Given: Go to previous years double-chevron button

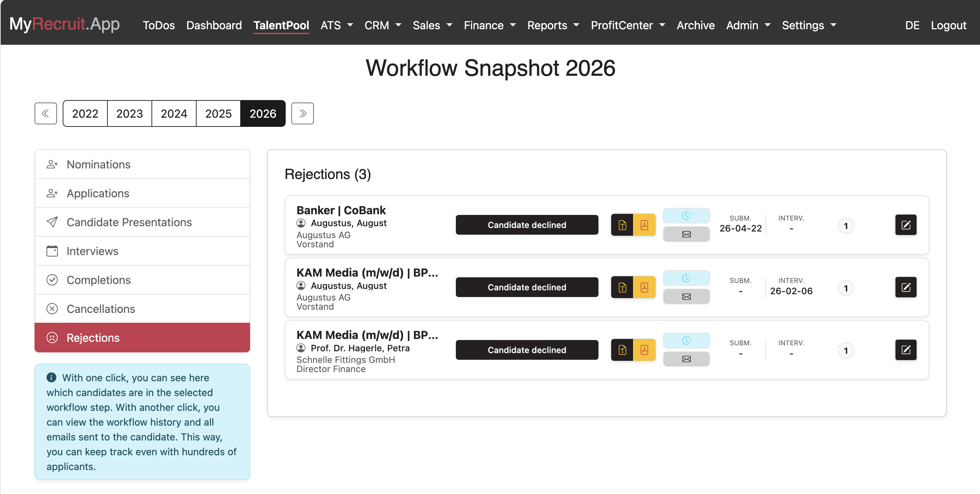Looking at the screenshot, I should [46, 113].
